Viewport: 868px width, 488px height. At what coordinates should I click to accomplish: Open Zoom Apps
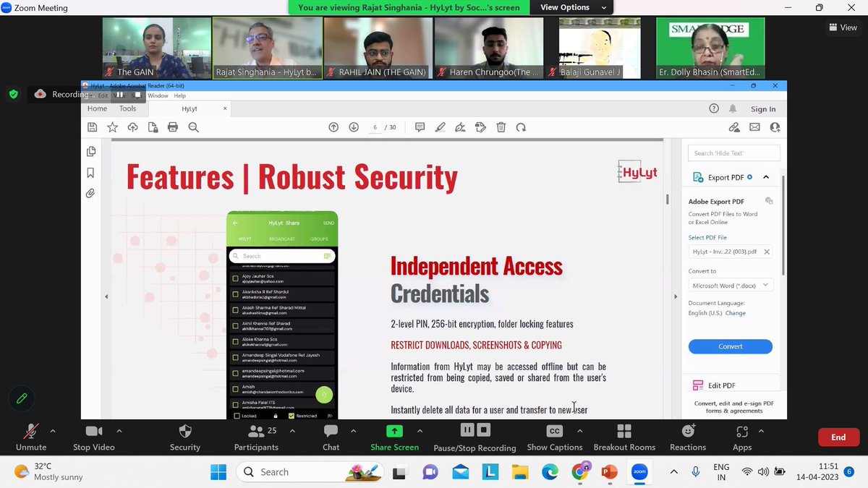point(742,437)
